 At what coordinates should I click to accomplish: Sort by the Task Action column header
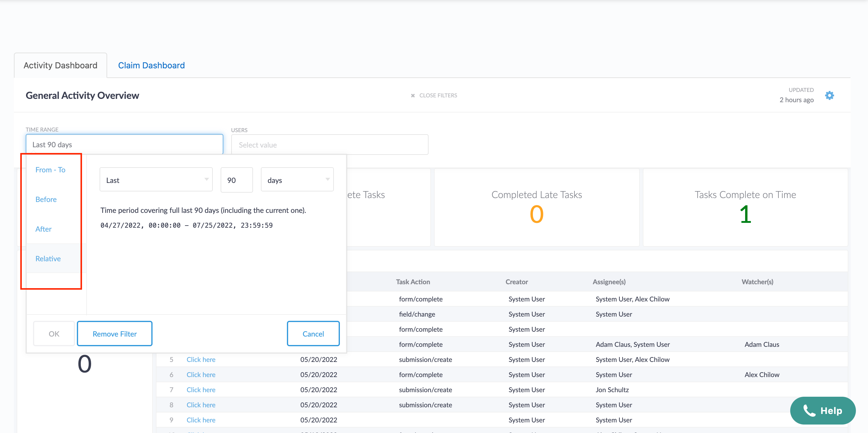pyautogui.click(x=413, y=282)
